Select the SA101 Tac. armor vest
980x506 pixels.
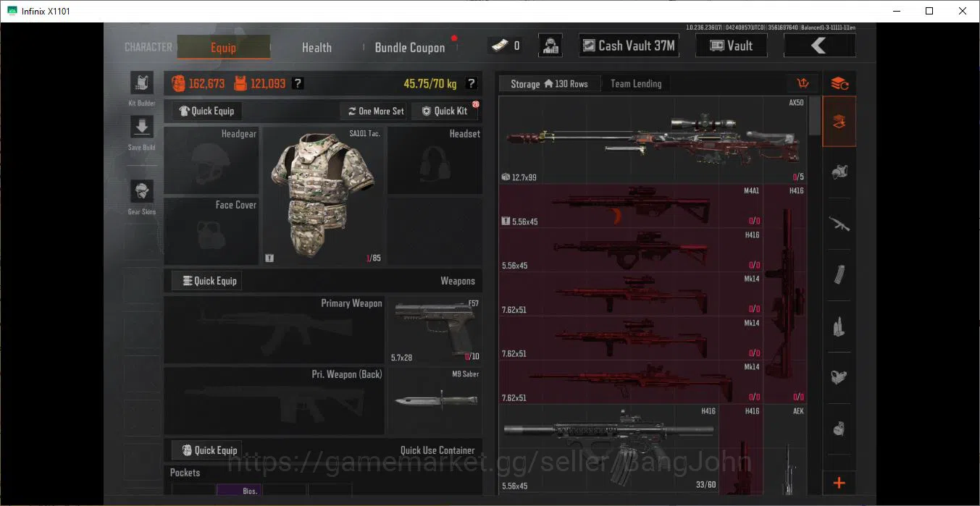pyautogui.click(x=323, y=196)
